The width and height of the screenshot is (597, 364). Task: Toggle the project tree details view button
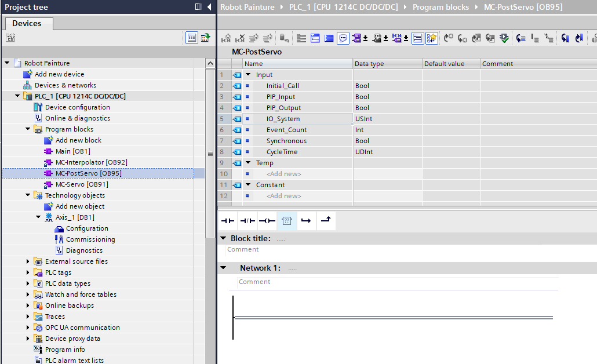pyautogui.click(x=191, y=38)
